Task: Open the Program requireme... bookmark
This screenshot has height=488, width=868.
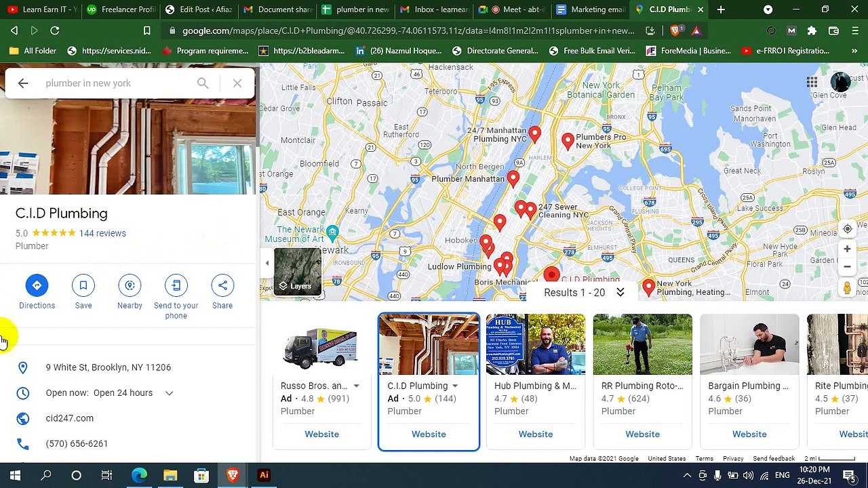Action: click(205, 51)
